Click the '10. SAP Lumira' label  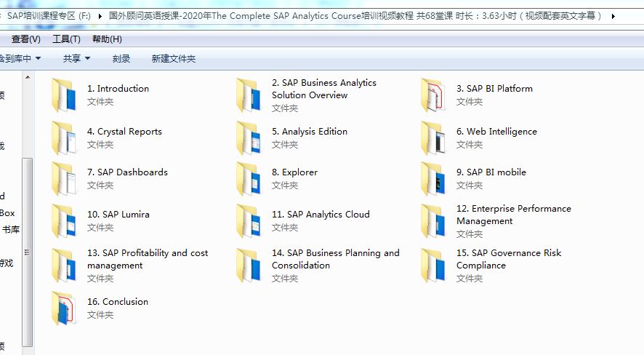coord(118,215)
